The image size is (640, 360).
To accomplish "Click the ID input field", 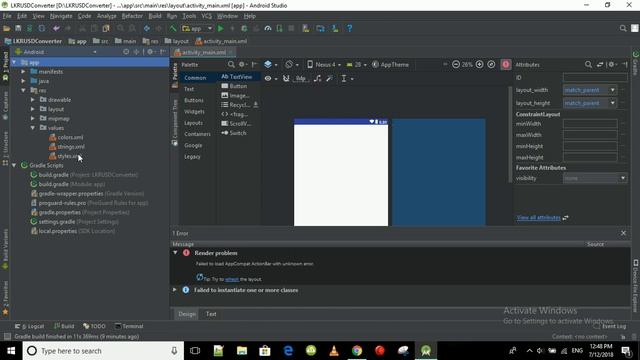I will (595, 78).
